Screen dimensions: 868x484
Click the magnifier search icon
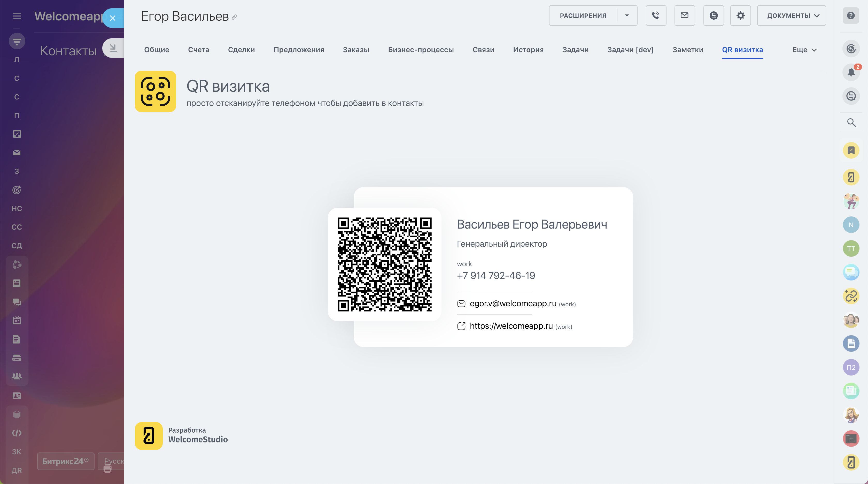point(851,123)
